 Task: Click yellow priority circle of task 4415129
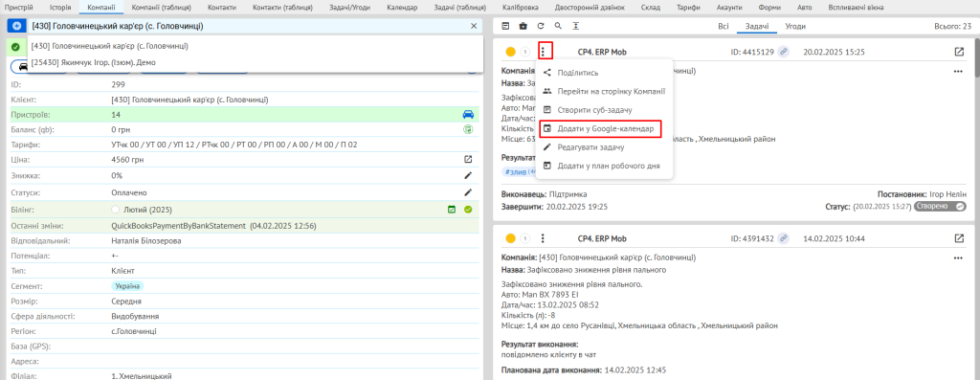(511, 52)
